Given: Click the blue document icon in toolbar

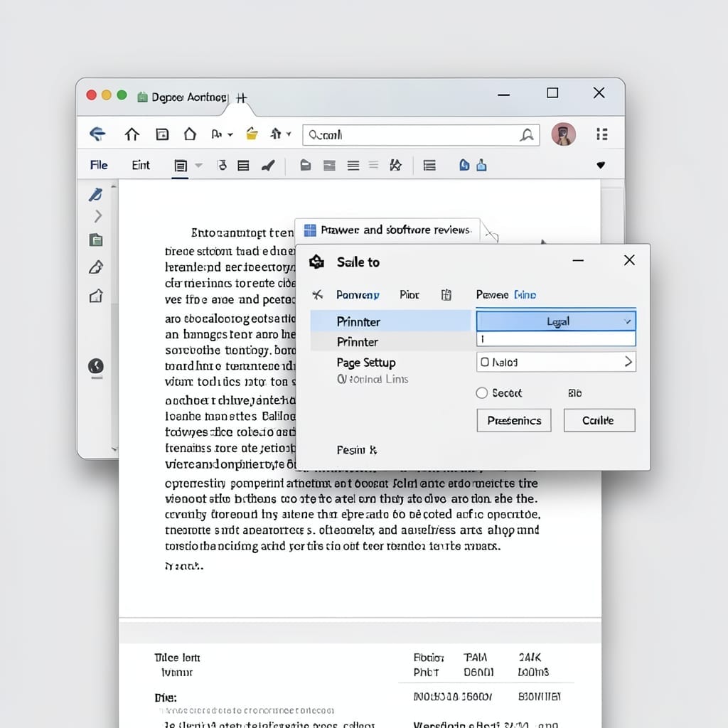Looking at the screenshot, I should [x=464, y=165].
